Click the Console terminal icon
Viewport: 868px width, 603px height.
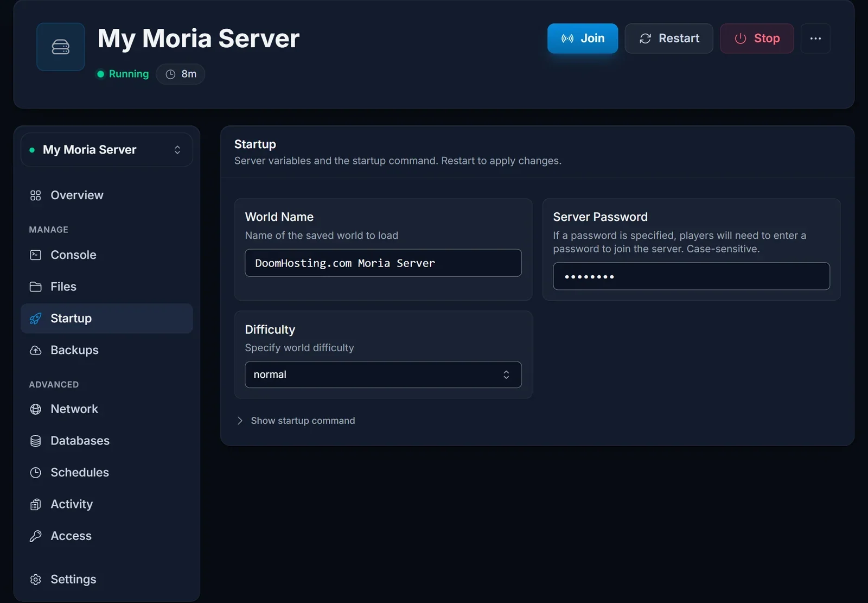point(36,255)
